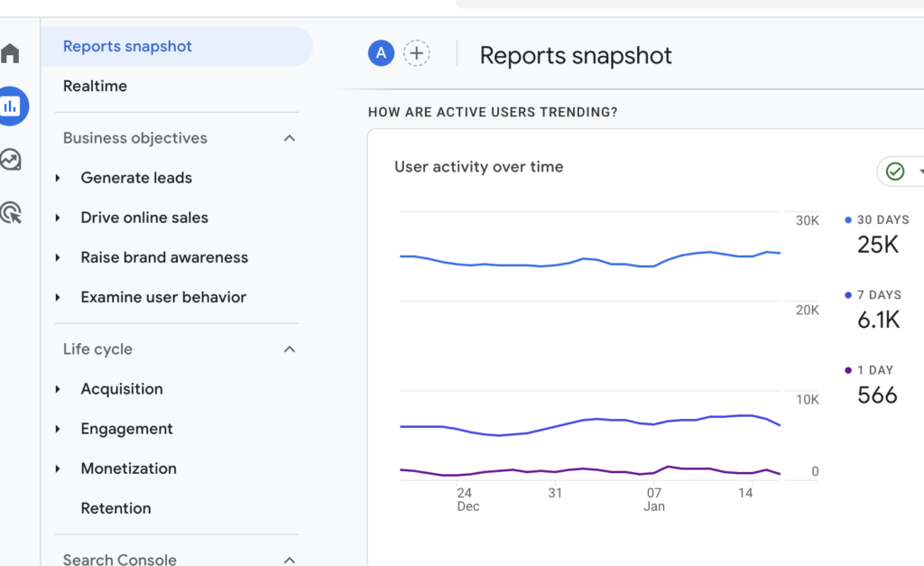Viewport: 924px width, 566px height.
Task: Collapse the Search Console section chevron
Action: (290, 560)
